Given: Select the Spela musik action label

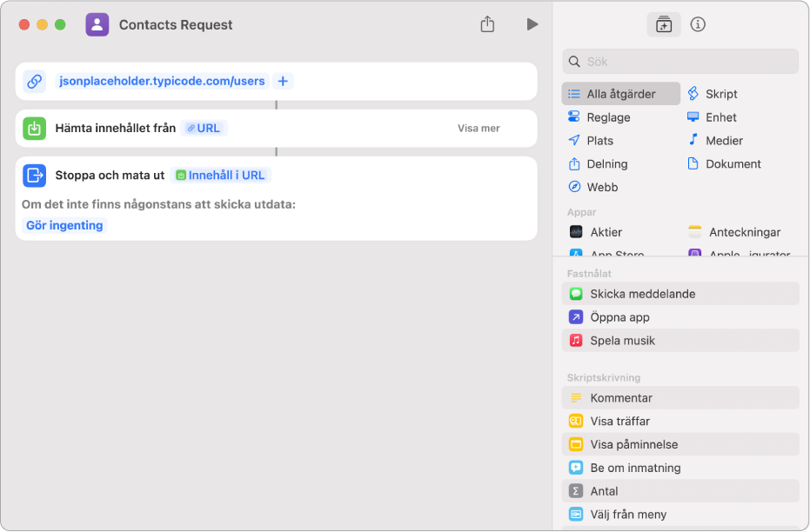Looking at the screenshot, I should (622, 341).
